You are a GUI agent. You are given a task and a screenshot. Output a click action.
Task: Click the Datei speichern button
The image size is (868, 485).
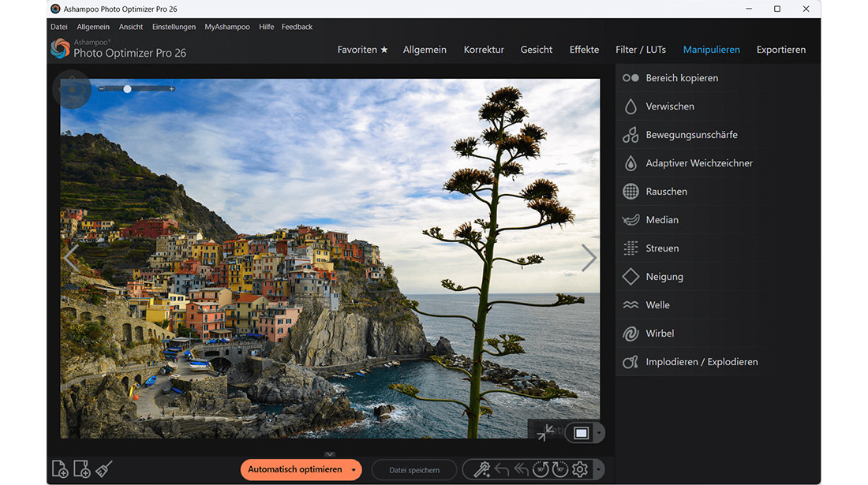point(414,470)
